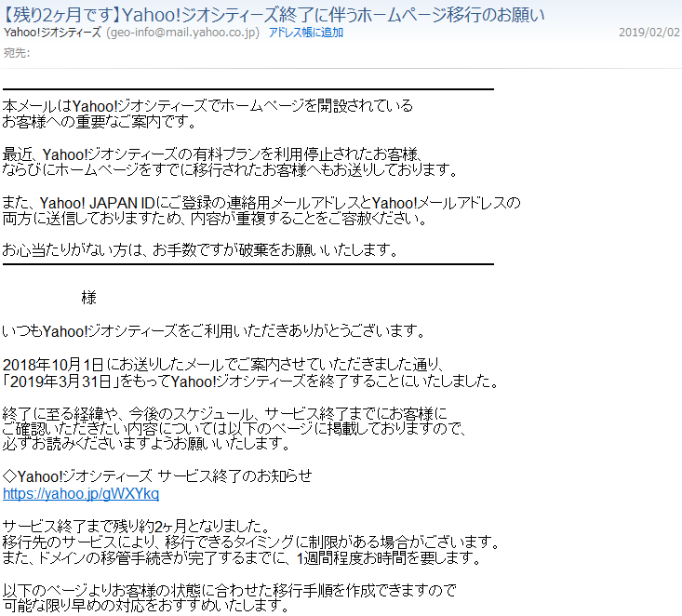Click the 様 honorific text
Viewport: 682px width, 616px height.
(x=88, y=298)
